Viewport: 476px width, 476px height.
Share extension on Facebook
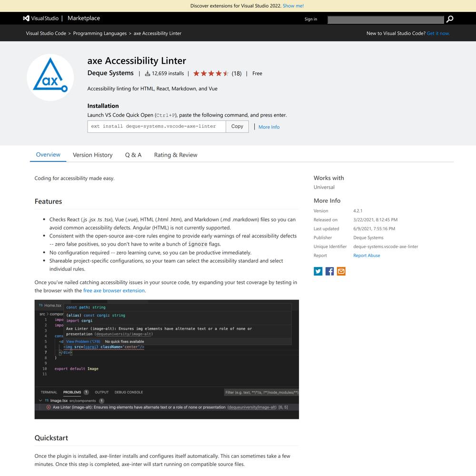[x=329, y=271]
